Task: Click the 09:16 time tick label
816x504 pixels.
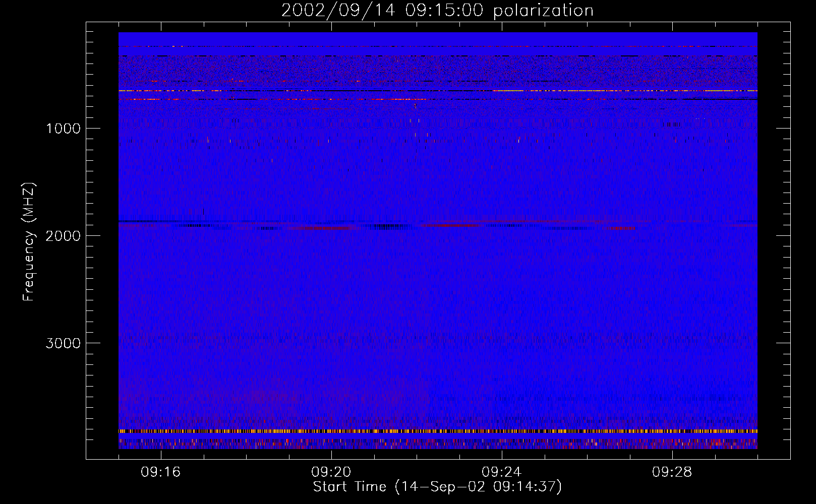Action: pos(161,472)
